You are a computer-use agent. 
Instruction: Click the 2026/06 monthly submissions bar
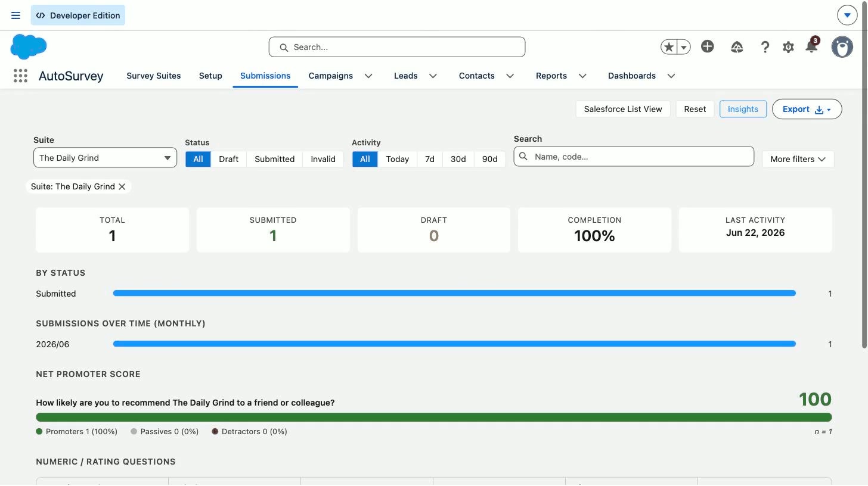[454, 344]
